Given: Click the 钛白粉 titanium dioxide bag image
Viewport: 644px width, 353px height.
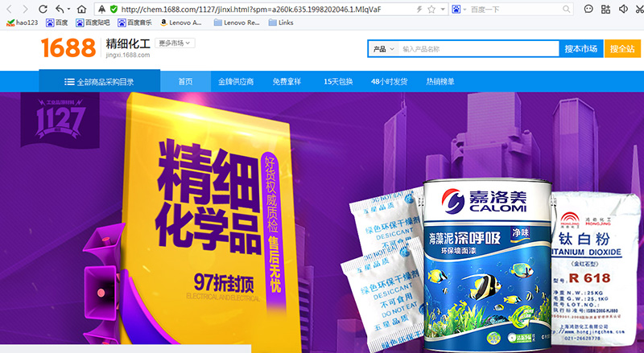Looking at the screenshot, I should point(596,269).
